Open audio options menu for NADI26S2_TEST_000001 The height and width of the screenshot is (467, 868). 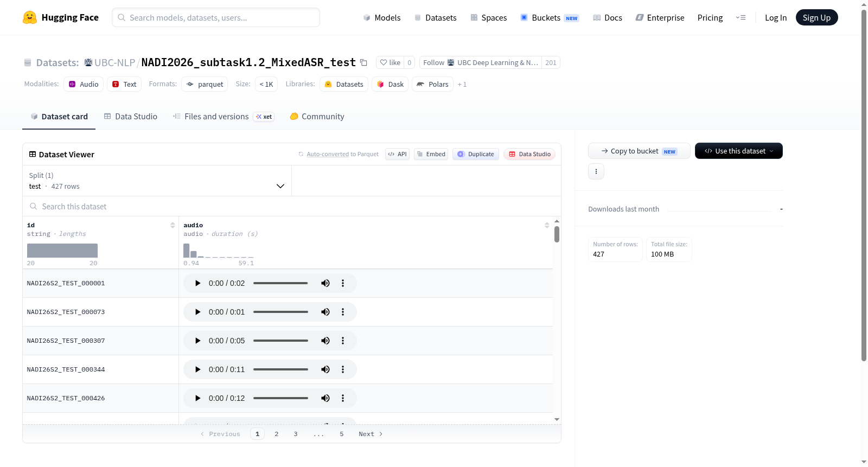pos(343,283)
